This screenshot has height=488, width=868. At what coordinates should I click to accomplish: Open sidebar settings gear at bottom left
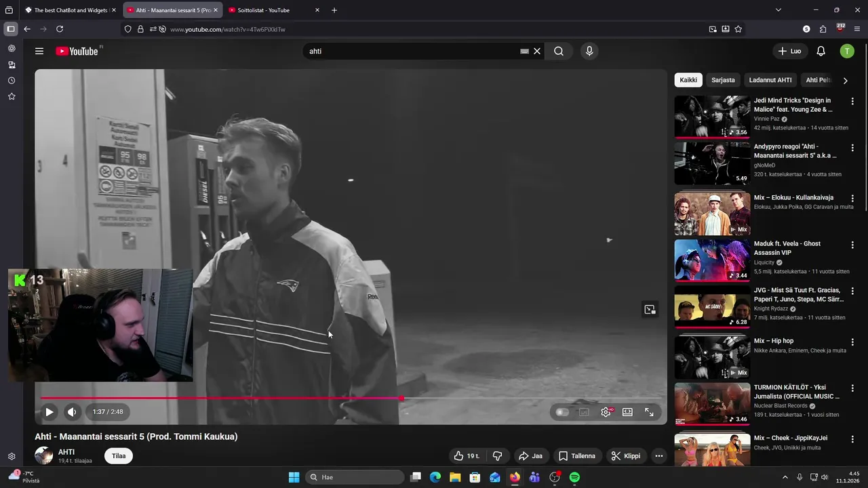(x=12, y=457)
